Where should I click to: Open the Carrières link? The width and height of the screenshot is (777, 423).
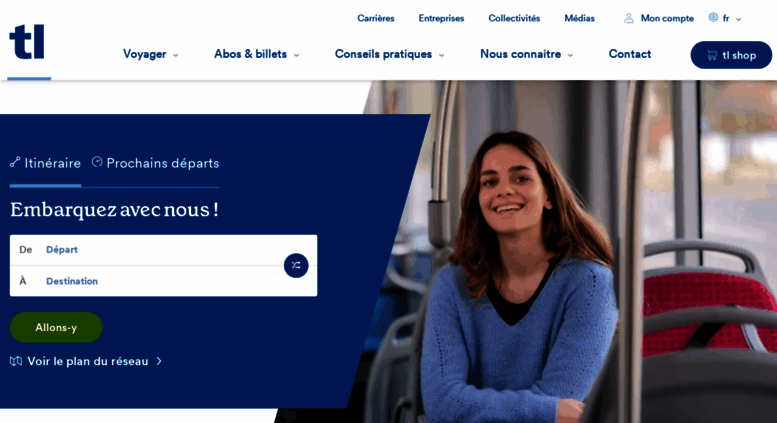(x=376, y=18)
